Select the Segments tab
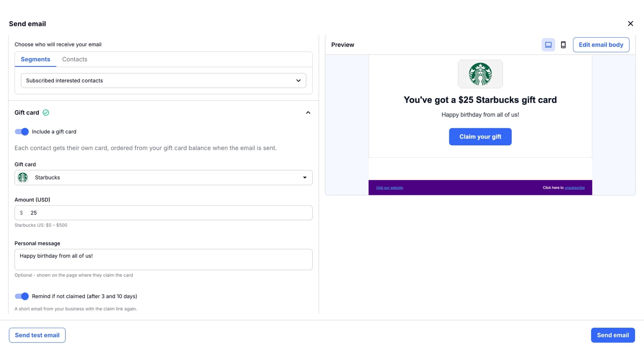The width and height of the screenshot is (644, 362). pos(36,59)
